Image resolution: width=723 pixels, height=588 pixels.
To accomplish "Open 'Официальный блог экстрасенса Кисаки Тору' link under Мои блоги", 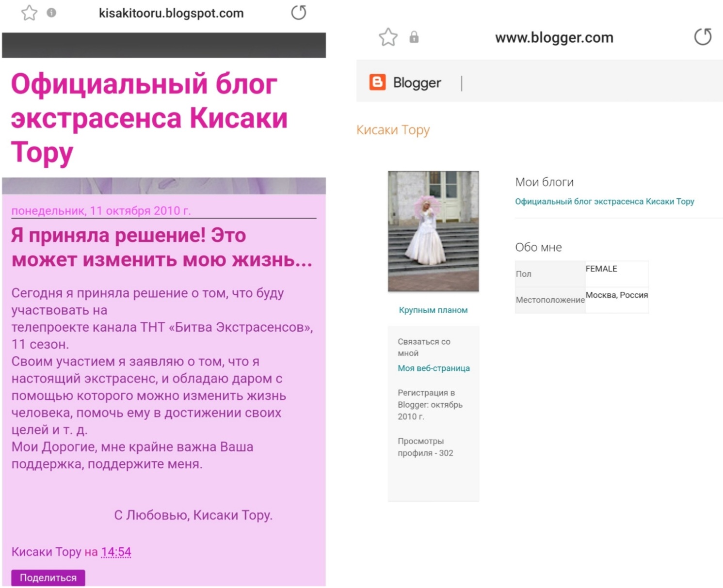I will pos(605,201).
